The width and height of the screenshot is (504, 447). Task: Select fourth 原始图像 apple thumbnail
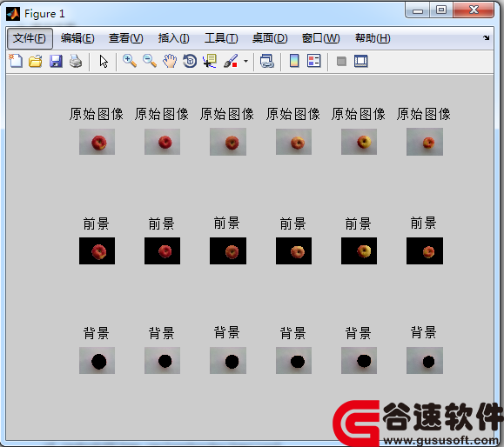tap(293, 142)
